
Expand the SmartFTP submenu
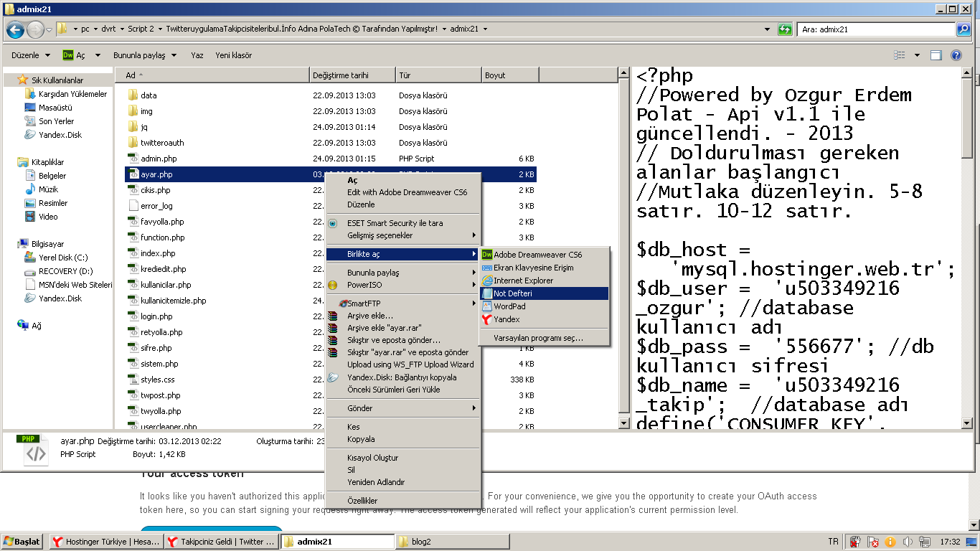[402, 303]
